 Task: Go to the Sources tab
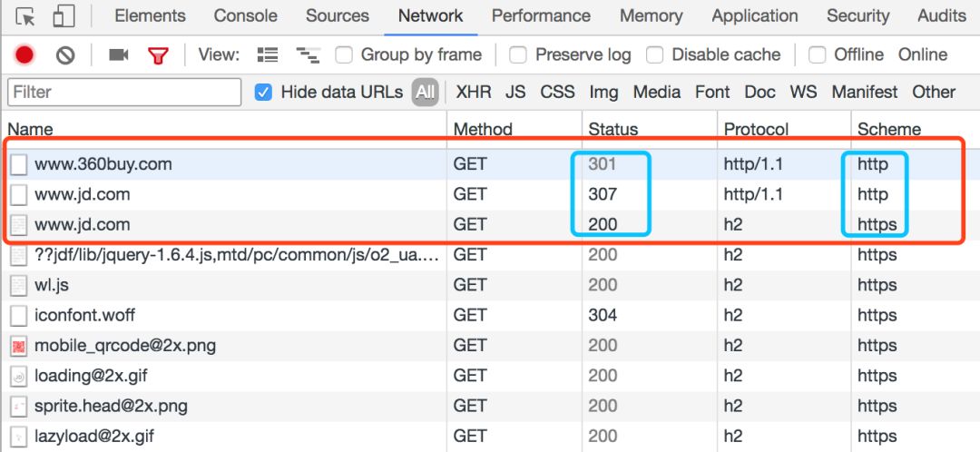pyautogui.click(x=338, y=16)
